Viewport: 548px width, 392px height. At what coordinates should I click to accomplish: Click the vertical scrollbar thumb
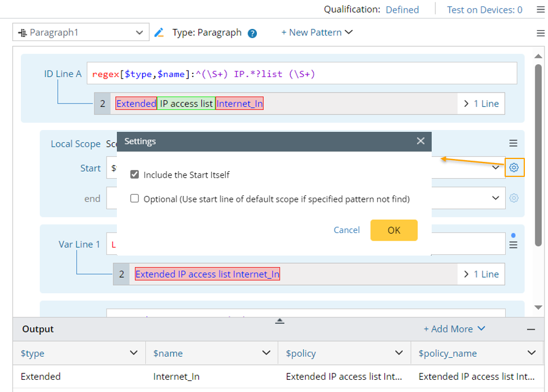tap(539, 156)
